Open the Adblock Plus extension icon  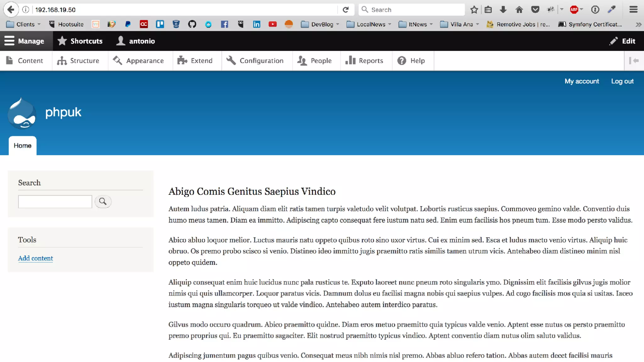pos(574,10)
